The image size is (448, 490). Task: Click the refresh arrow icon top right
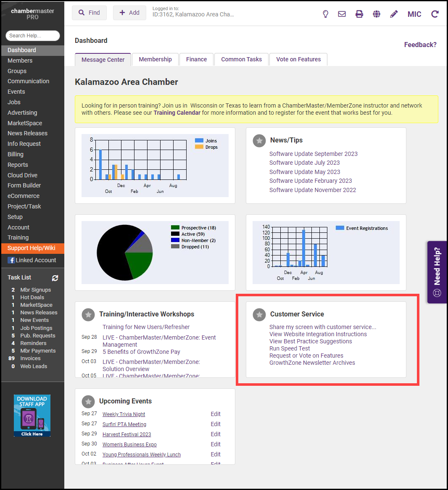[435, 14]
